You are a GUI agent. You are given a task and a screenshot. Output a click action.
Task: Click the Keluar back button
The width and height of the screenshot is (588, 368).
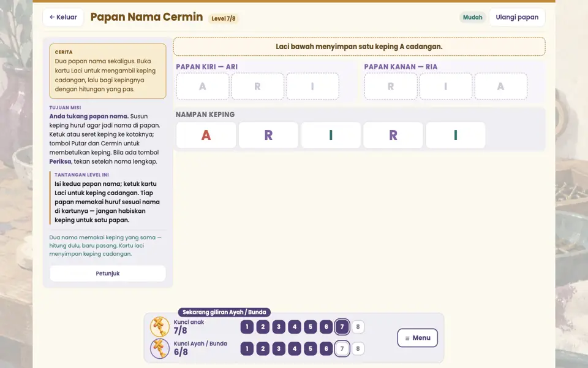coord(63,17)
